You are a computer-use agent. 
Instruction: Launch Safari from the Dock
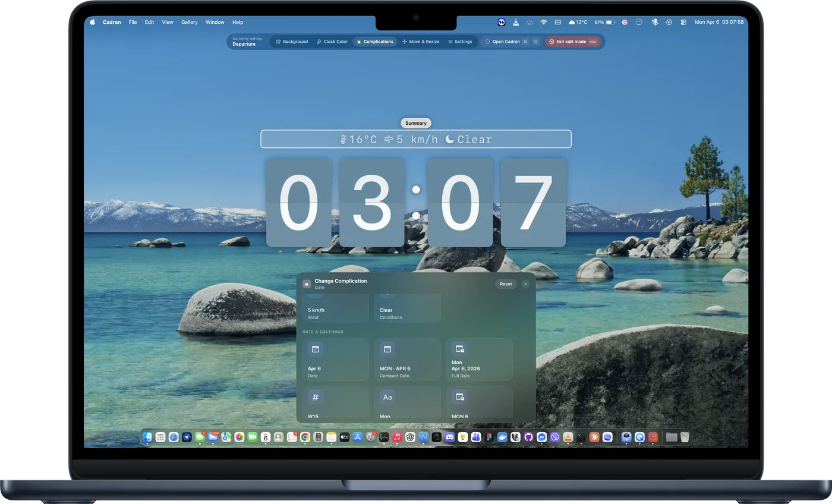click(174, 437)
